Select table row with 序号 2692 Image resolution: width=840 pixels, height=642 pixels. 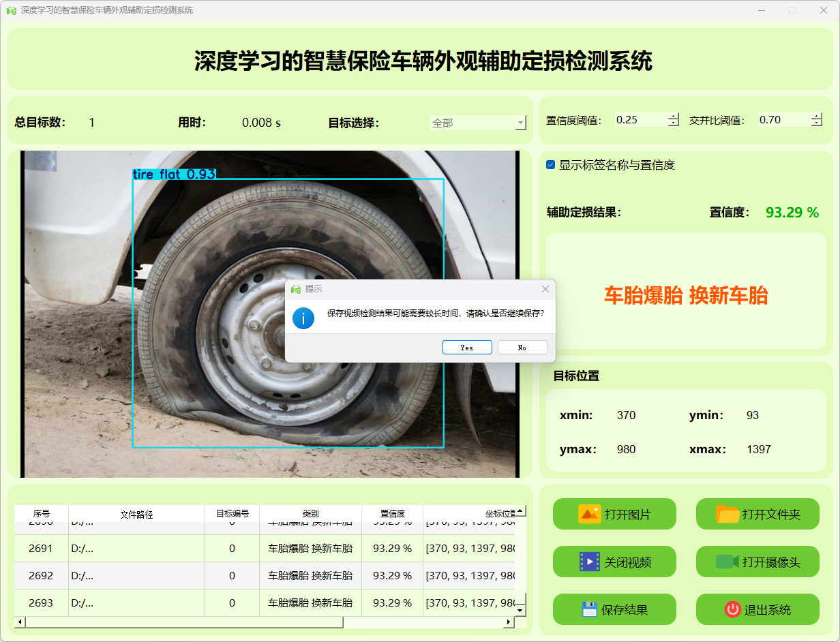(x=41, y=575)
